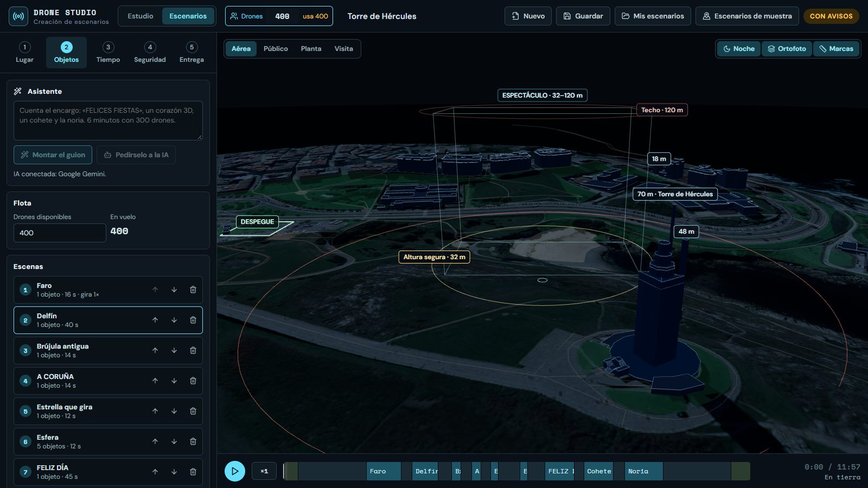Toggle the Ortofoto layer
The image size is (868, 488).
pos(787,49)
